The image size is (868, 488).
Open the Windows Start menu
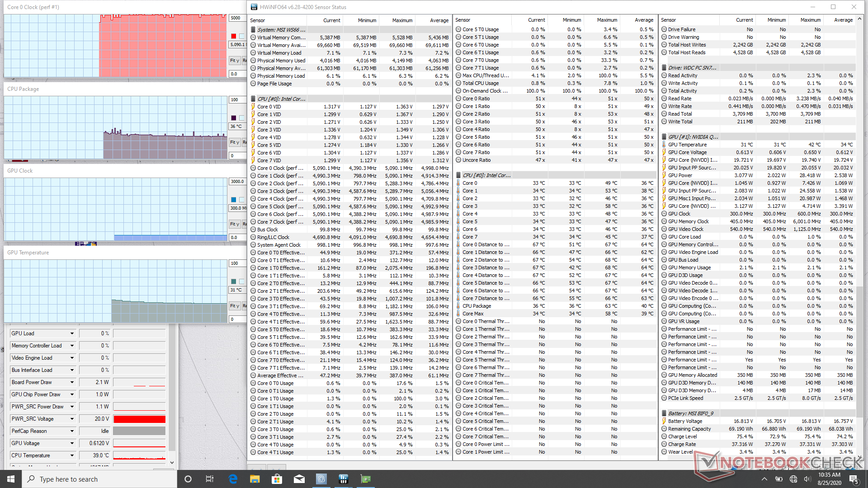(x=11, y=479)
